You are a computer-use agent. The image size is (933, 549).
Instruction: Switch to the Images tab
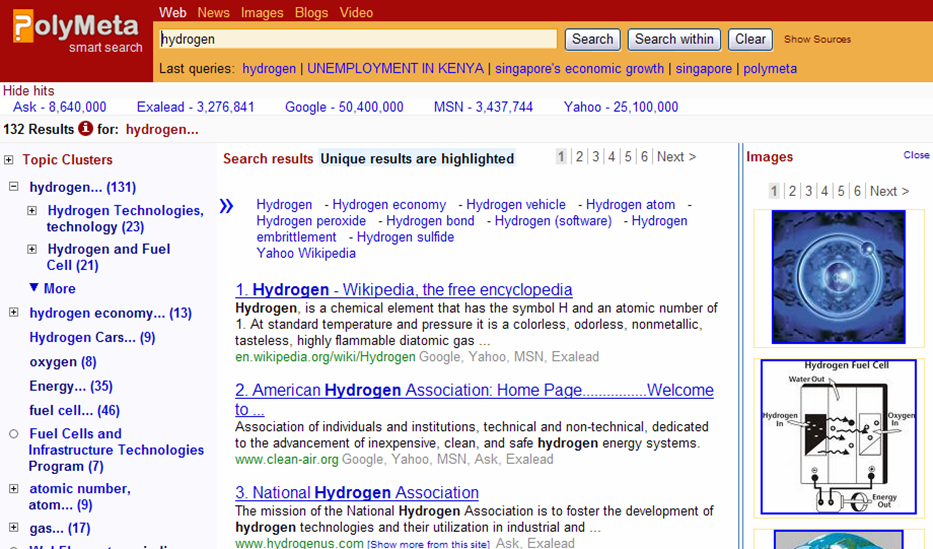262,12
